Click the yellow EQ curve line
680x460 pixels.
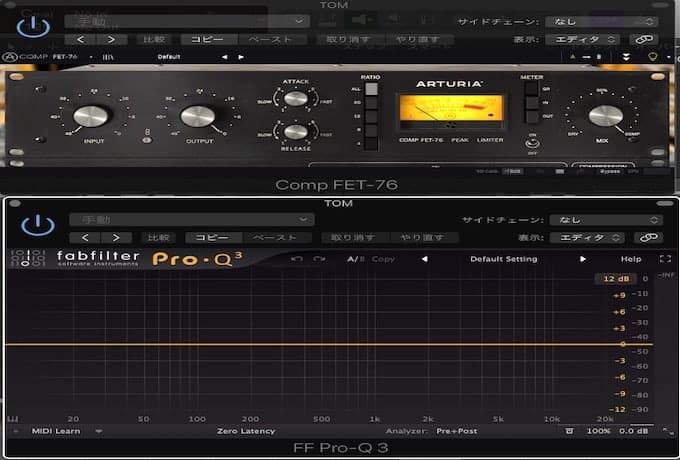329,344
